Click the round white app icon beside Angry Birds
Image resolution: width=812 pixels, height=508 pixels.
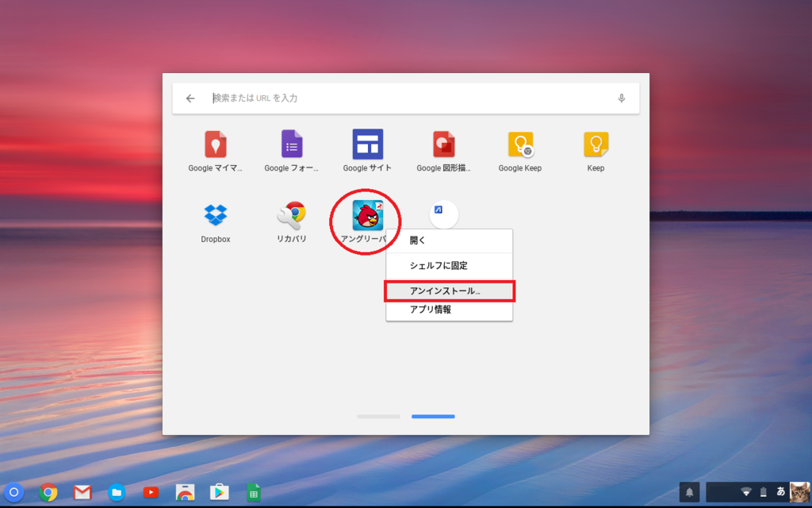coord(444,214)
